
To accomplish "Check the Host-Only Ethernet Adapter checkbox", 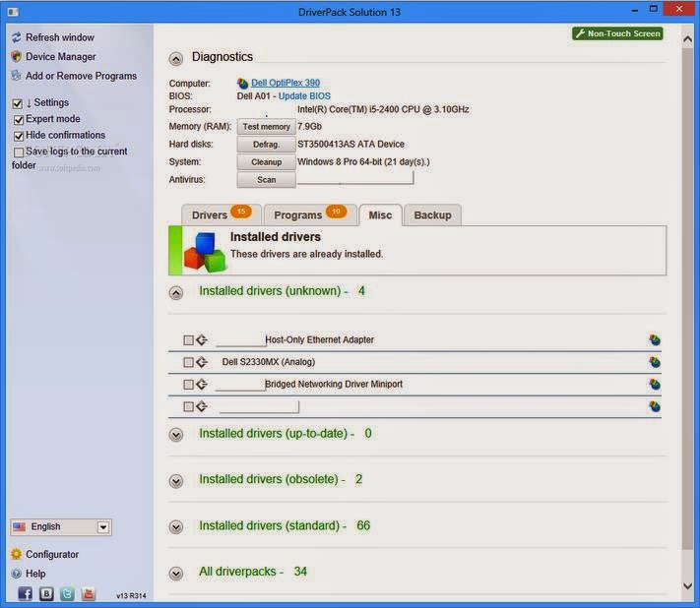I will tap(188, 340).
